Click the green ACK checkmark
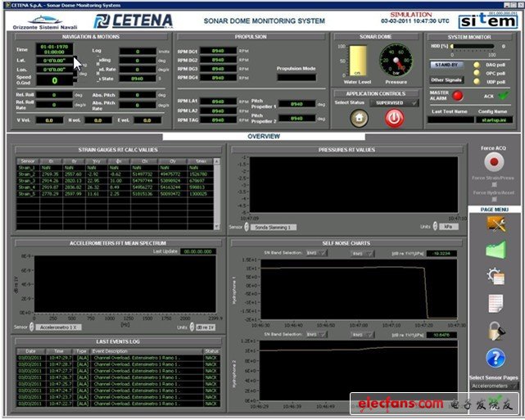Image resolution: width=525 pixels, height=420 pixels. (x=504, y=96)
